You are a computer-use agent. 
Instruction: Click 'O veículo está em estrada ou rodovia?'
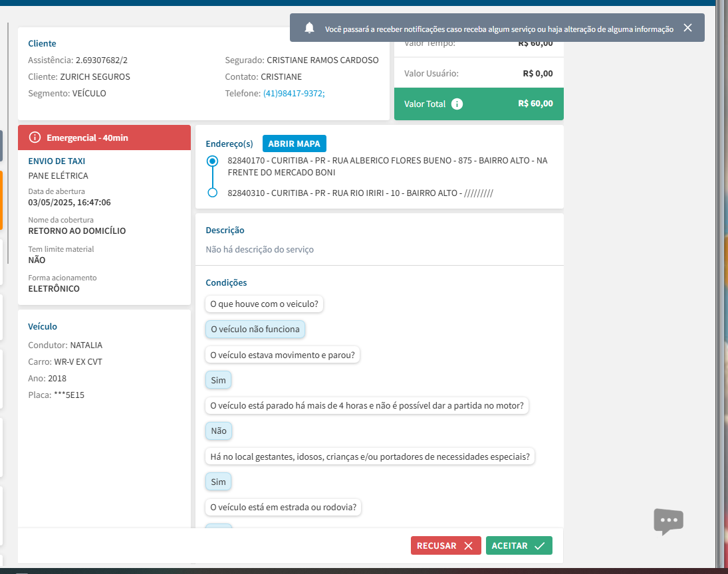[283, 507]
